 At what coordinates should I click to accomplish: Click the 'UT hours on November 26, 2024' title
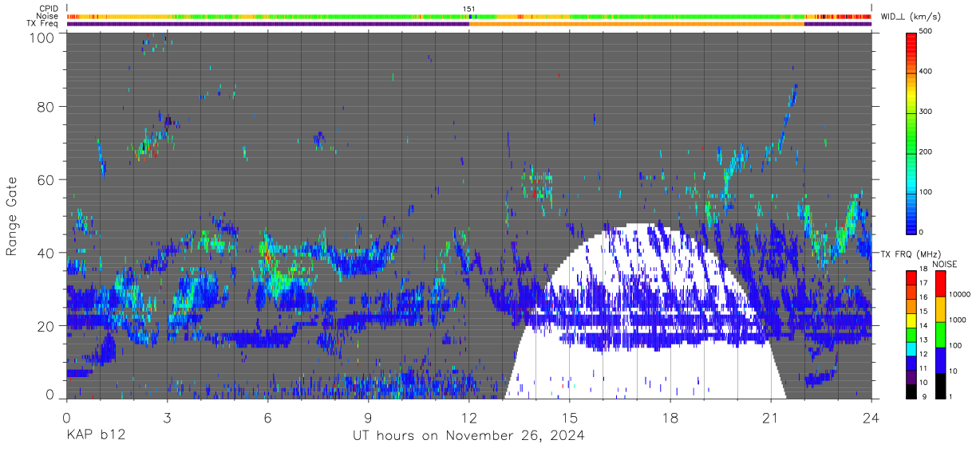point(469,436)
